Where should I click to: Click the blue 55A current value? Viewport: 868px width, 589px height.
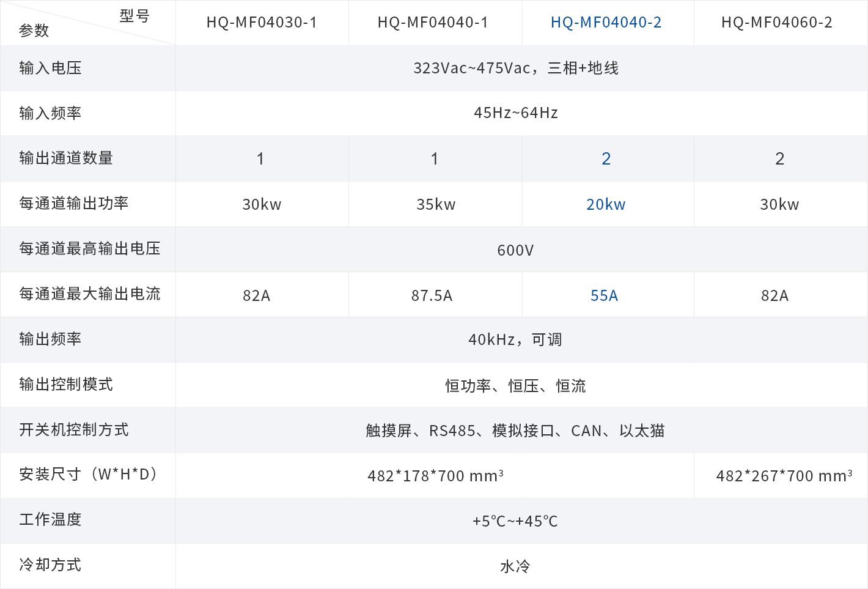[x=604, y=296]
